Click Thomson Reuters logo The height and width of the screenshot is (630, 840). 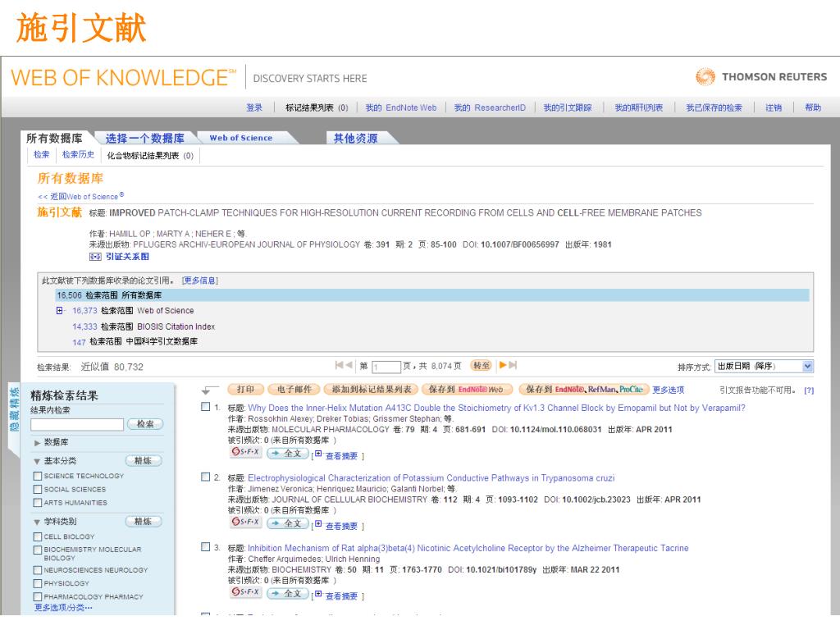pyautogui.click(x=760, y=76)
